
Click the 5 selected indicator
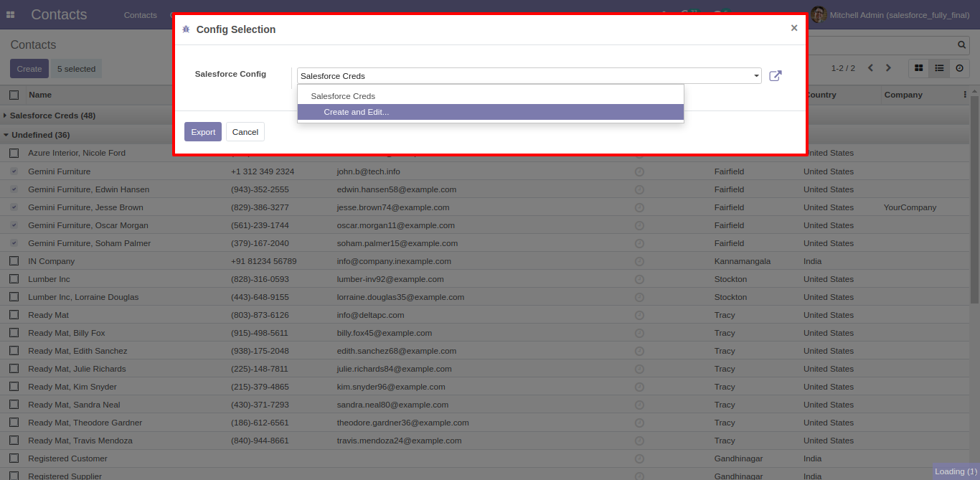pyautogui.click(x=76, y=69)
